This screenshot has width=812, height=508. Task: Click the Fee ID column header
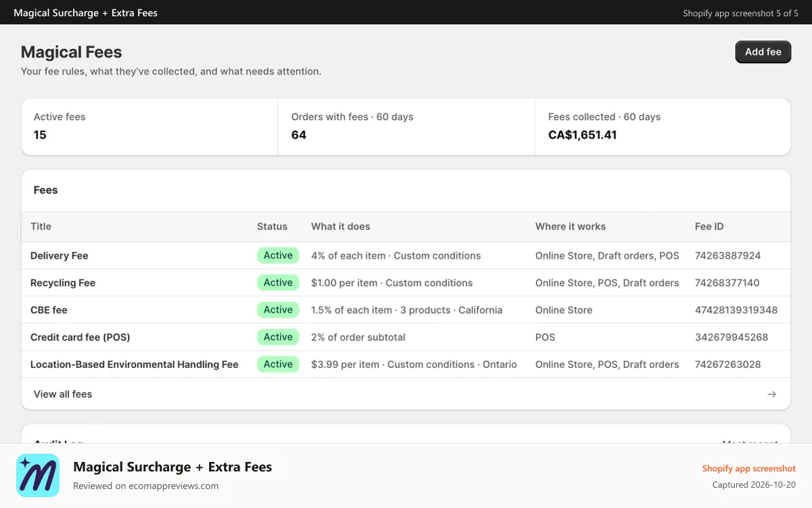coord(709,226)
